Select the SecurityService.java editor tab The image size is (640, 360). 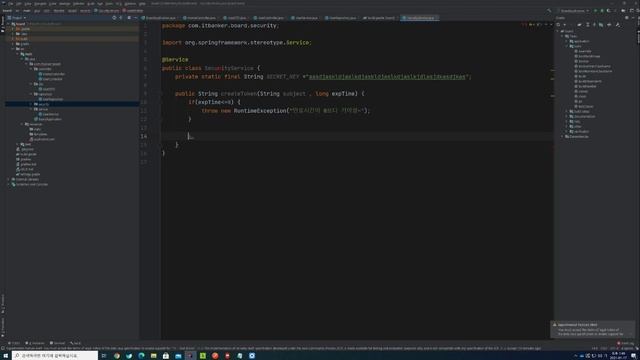click(420, 18)
